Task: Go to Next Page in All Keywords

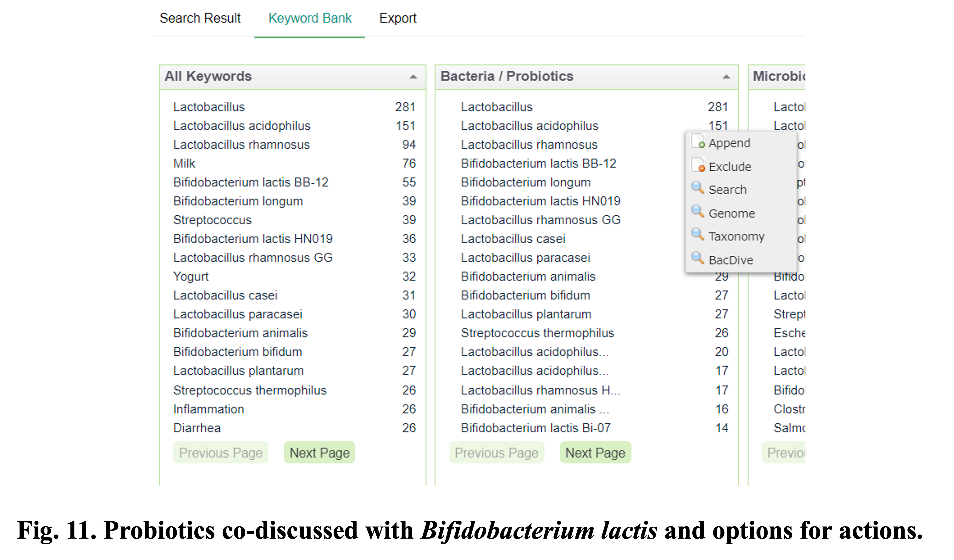Action: coord(319,453)
